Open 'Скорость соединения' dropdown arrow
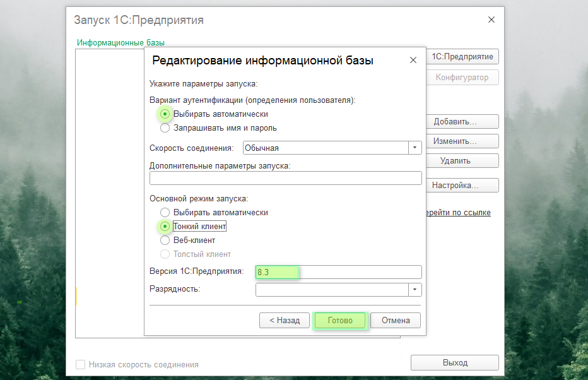The width and height of the screenshot is (588, 380). coord(415,148)
